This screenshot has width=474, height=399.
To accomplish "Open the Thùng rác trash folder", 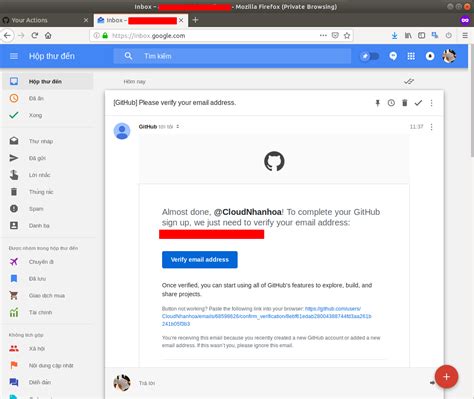I will 48,192.
